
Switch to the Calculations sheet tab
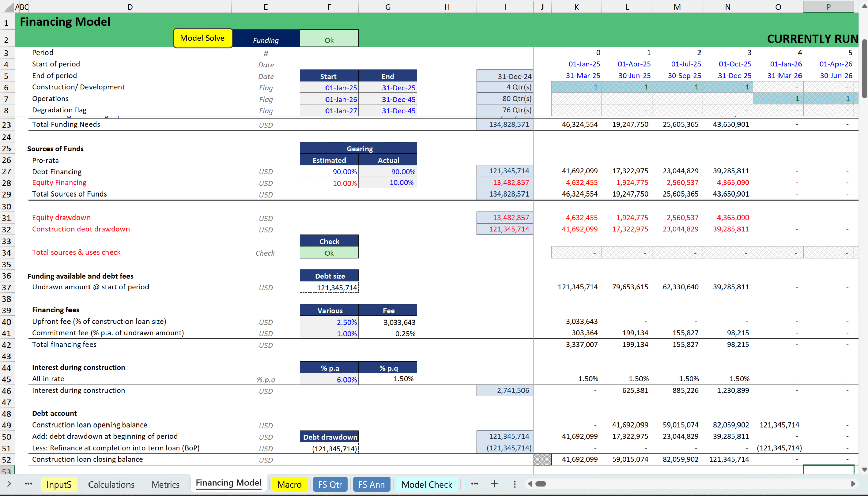(x=111, y=484)
